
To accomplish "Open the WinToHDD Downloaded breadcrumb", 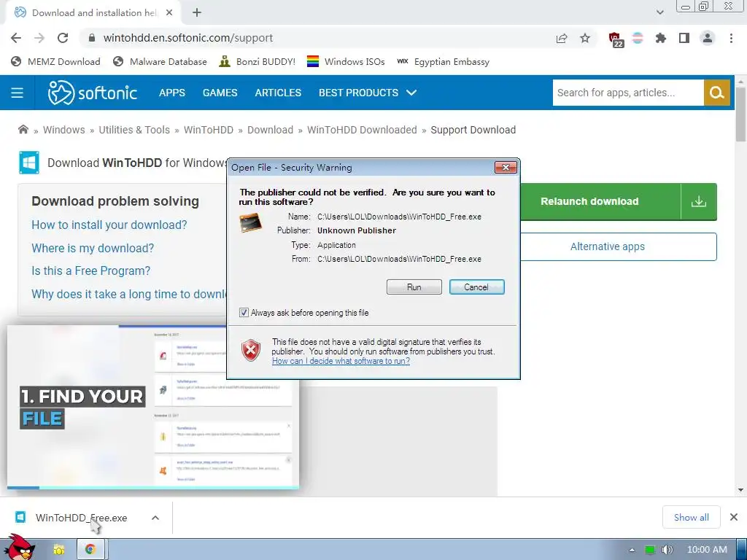I will click(x=362, y=130).
